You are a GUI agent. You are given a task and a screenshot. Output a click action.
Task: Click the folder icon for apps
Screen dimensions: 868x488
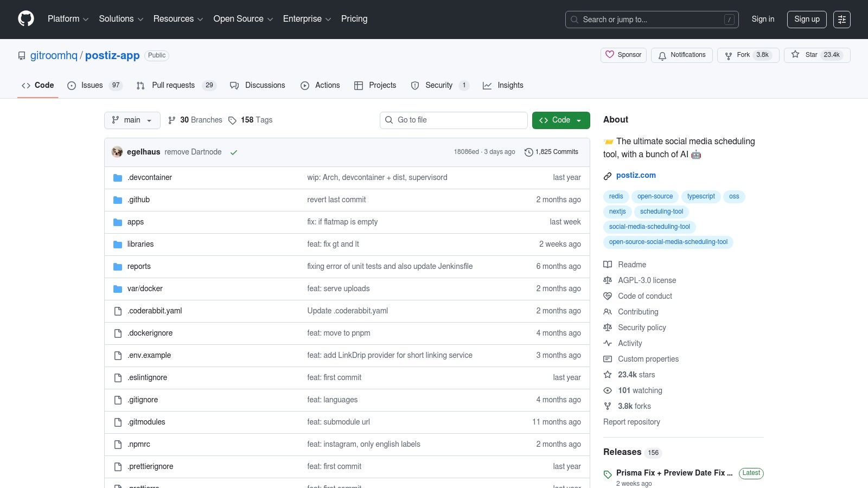118,222
